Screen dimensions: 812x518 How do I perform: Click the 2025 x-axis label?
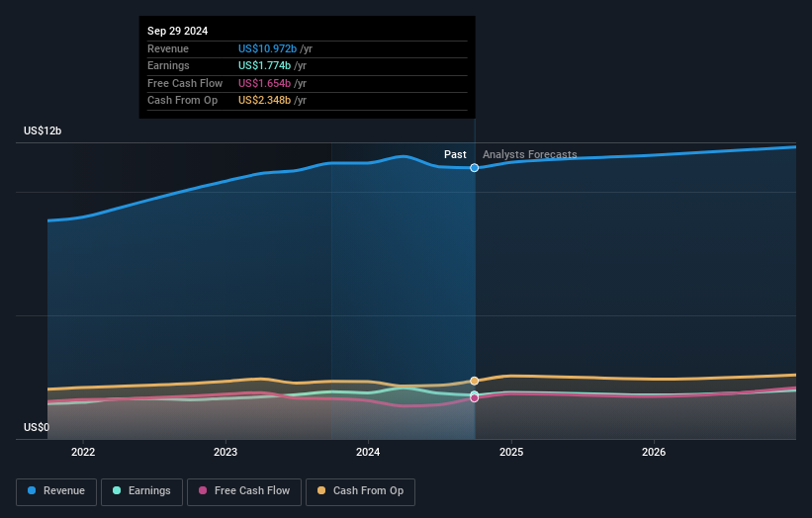(511, 452)
